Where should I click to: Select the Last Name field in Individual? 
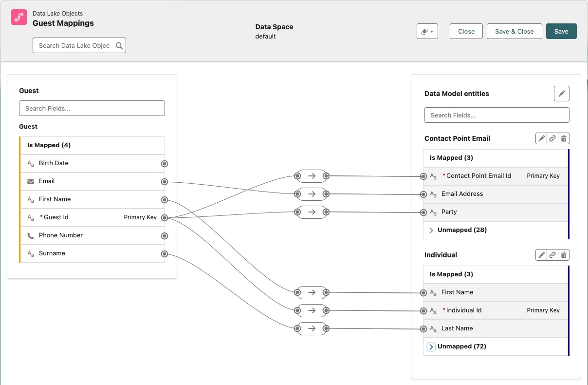[x=457, y=328]
